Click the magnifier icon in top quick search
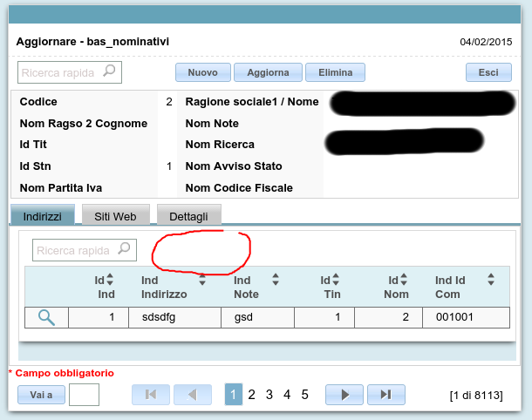The height and width of the screenshot is (420, 532). coord(110,72)
